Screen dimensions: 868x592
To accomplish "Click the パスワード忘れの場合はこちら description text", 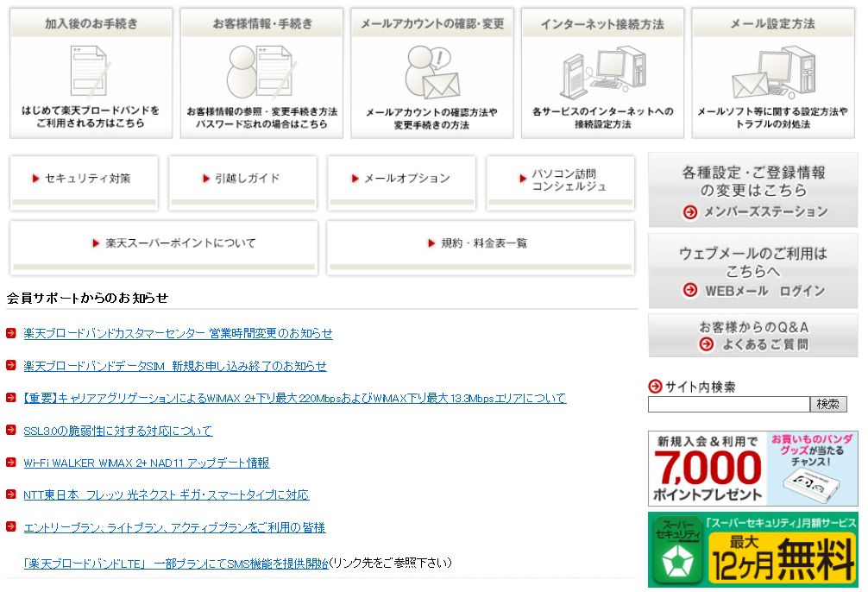I will point(261,124).
